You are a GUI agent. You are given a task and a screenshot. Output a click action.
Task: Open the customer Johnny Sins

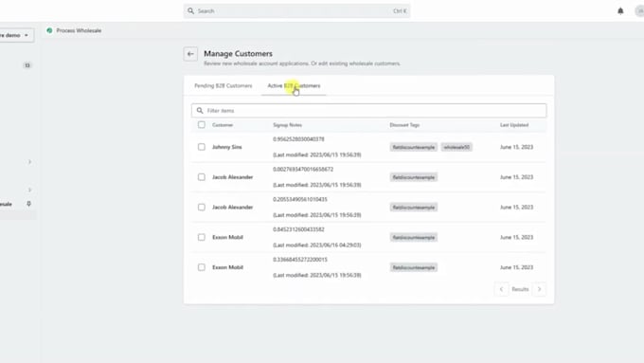point(226,147)
